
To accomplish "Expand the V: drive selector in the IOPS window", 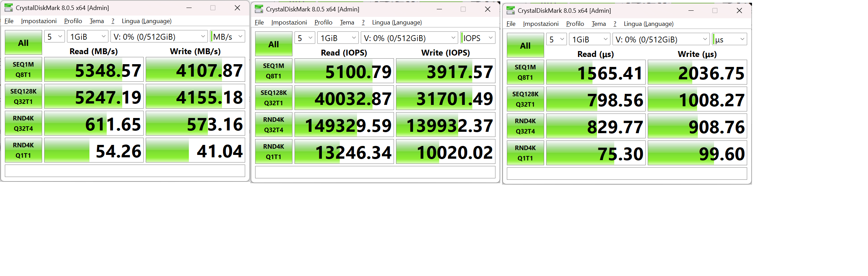I will click(409, 38).
